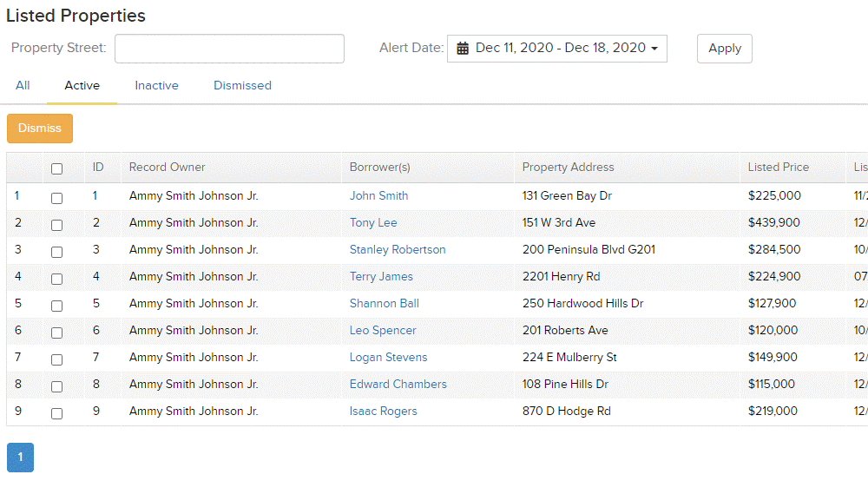Open borrower link Stanley Robertson
This screenshot has width=868, height=481.
pos(398,250)
